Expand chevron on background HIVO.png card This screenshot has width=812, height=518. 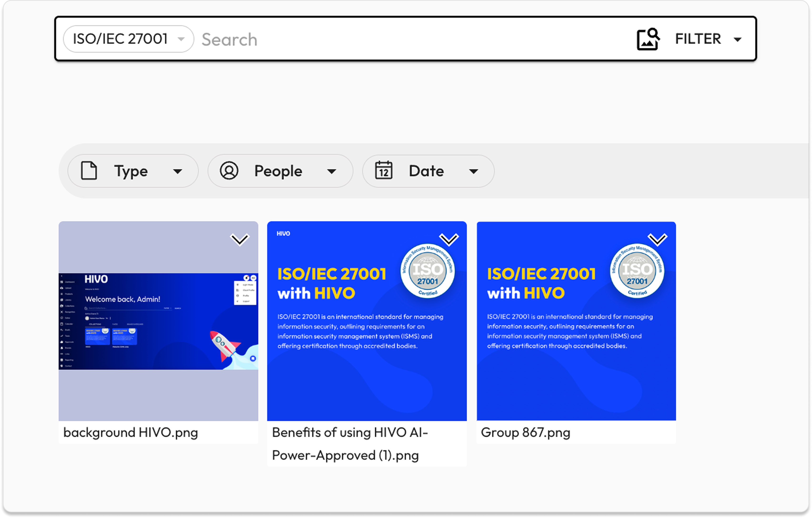(239, 239)
